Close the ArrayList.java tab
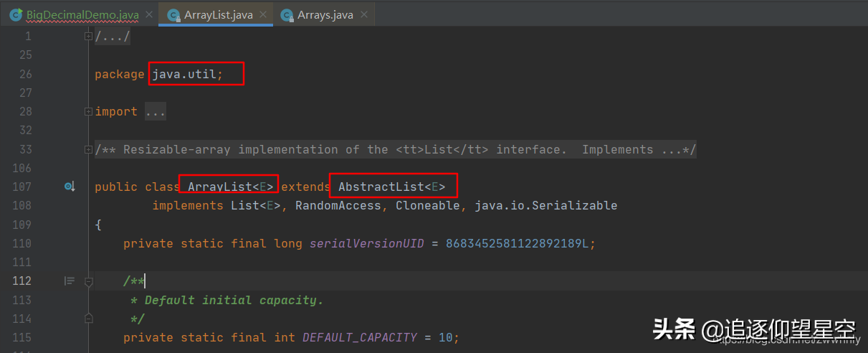The image size is (868, 353). coord(262,14)
